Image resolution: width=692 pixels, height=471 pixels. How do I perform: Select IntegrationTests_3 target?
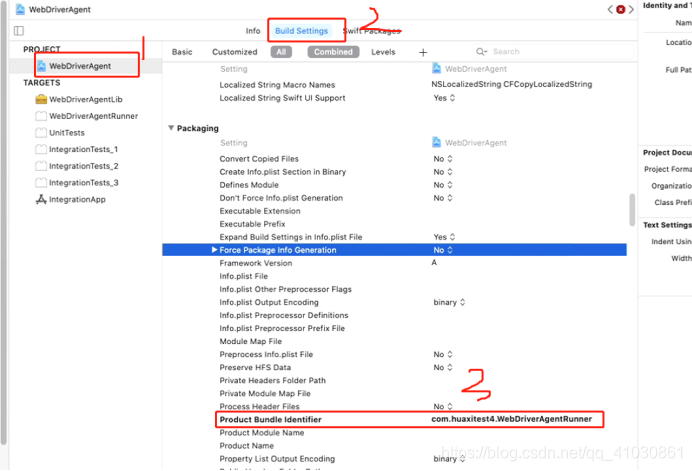tap(83, 183)
